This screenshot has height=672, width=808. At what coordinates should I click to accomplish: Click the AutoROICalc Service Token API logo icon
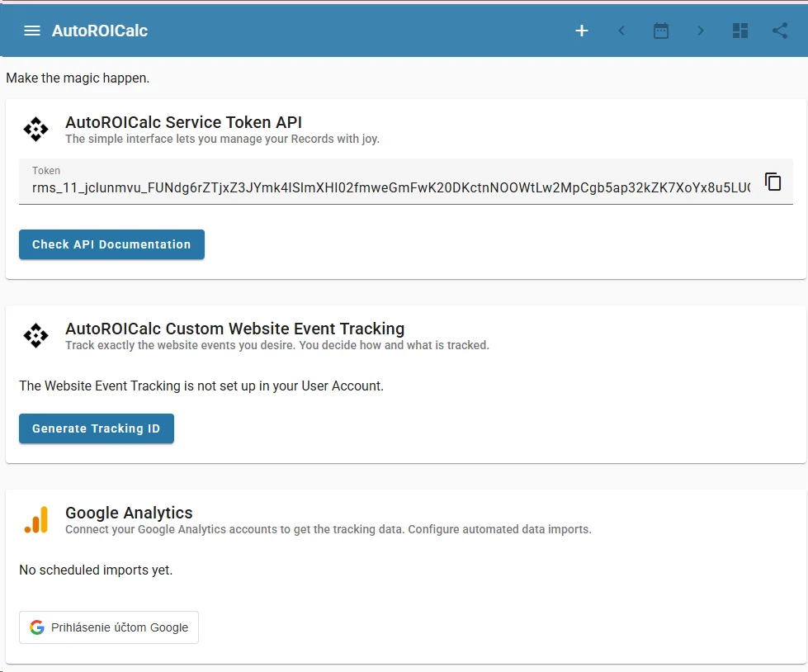coord(35,129)
